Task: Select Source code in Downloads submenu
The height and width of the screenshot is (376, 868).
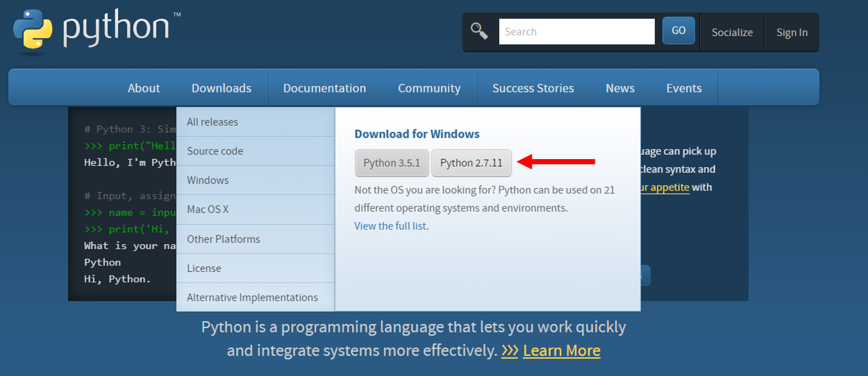Action: pyautogui.click(x=256, y=151)
